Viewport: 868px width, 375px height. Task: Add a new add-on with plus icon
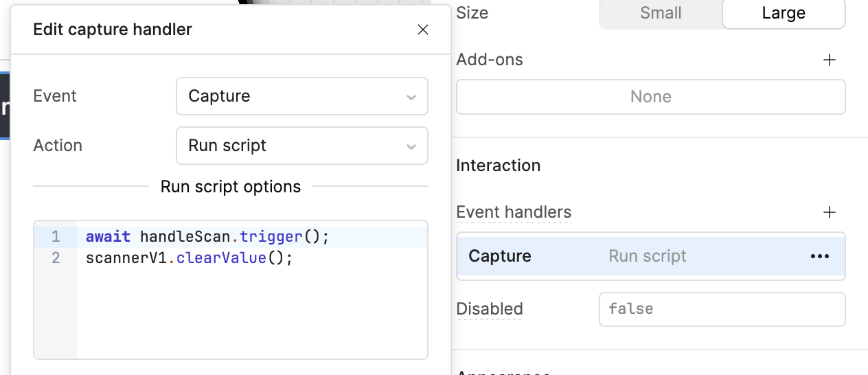[x=830, y=60]
